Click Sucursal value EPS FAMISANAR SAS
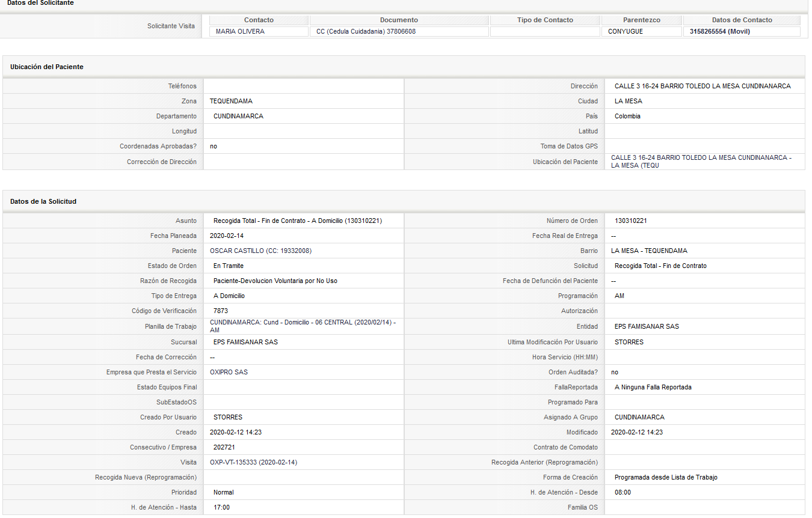 coord(245,342)
